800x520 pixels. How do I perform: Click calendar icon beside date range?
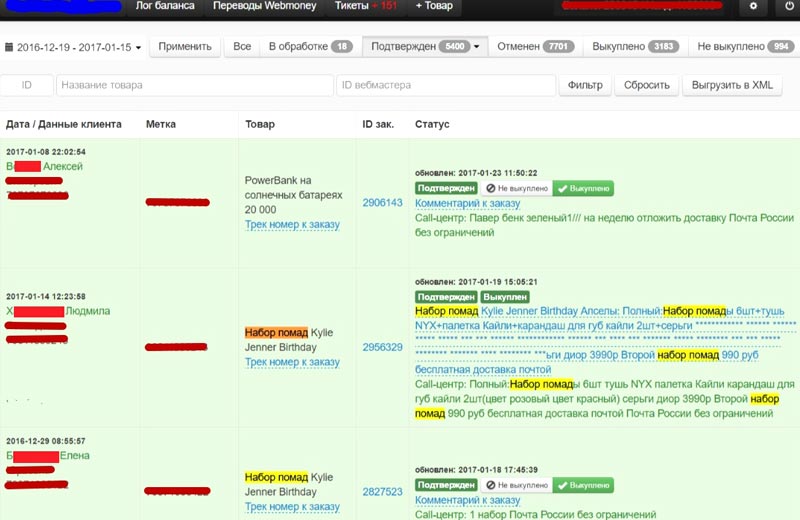9,47
